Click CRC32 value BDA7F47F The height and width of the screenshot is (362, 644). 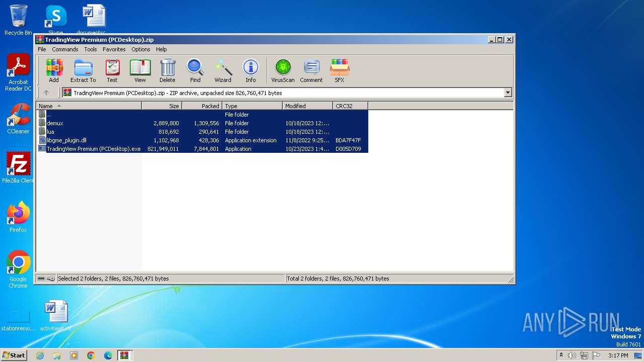point(348,140)
